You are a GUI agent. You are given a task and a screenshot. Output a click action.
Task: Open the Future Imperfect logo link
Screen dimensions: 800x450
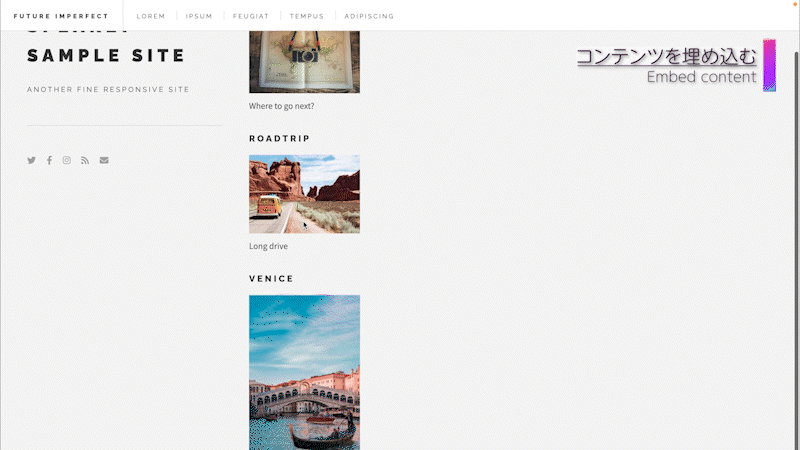[x=61, y=16]
